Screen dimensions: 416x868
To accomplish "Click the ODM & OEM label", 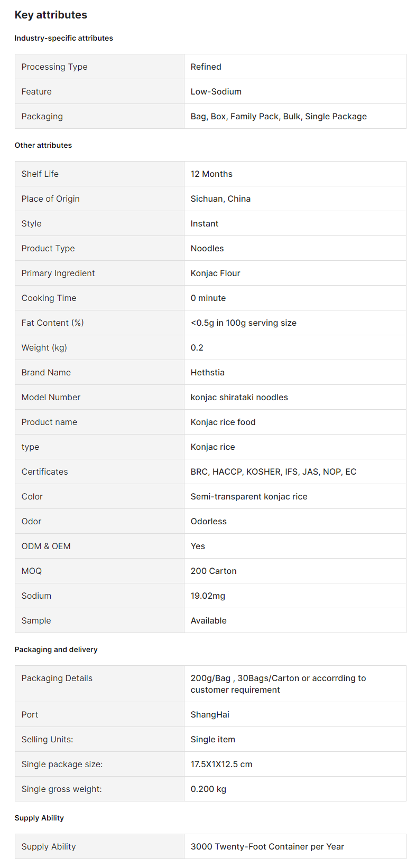I will coord(46,546).
